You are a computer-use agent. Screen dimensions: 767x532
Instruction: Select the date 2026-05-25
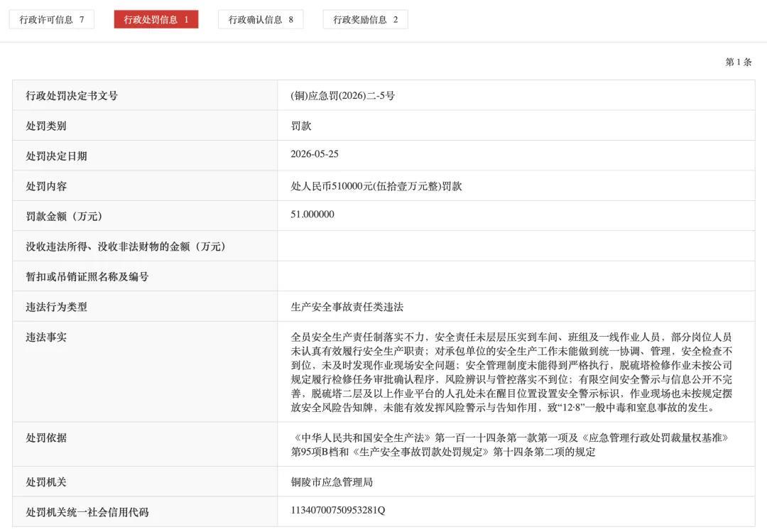(x=315, y=153)
